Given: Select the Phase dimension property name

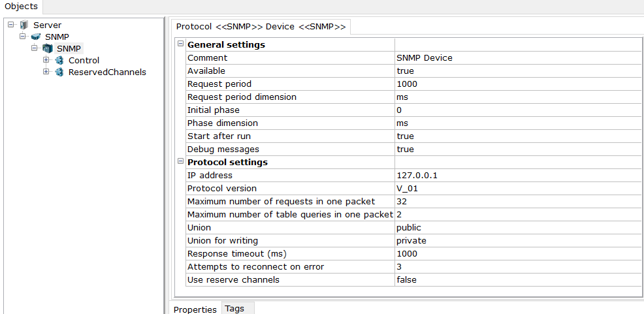Looking at the screenshot, I should click(x=223, y=123).
